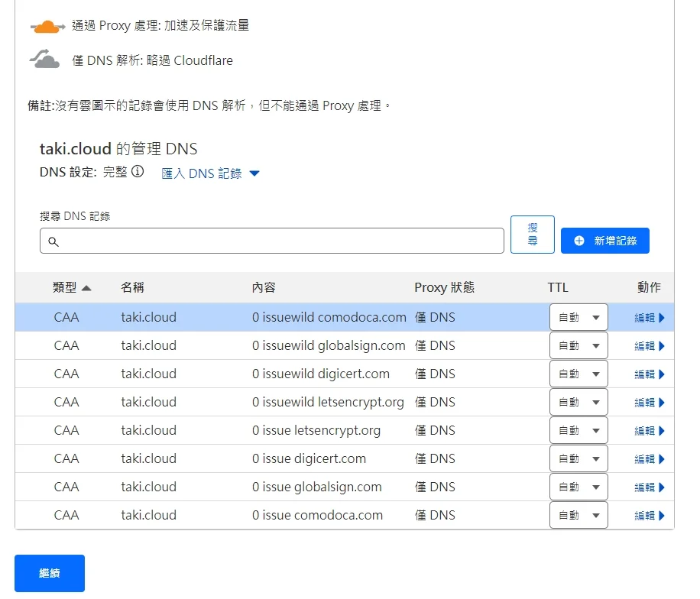Click the 動作 column header
The image size is (700, 599).
649,287
